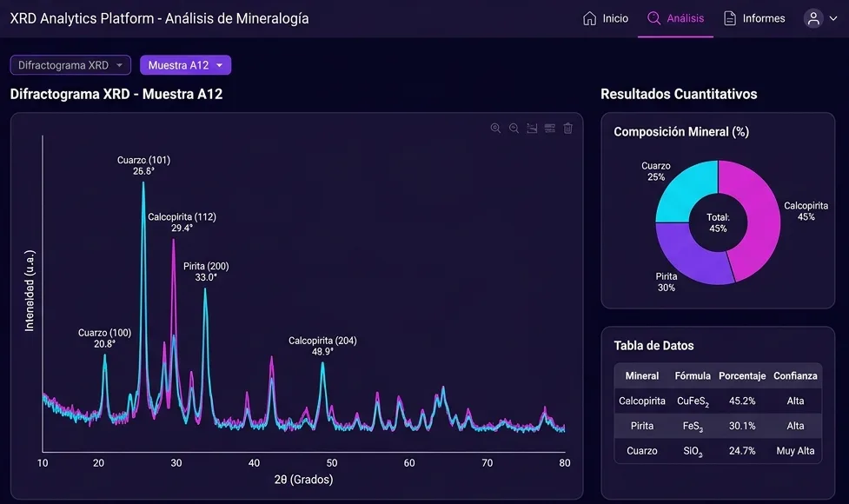Expand the chevron beside user avatar
The image size is (849, 504).
coord(833,18)
